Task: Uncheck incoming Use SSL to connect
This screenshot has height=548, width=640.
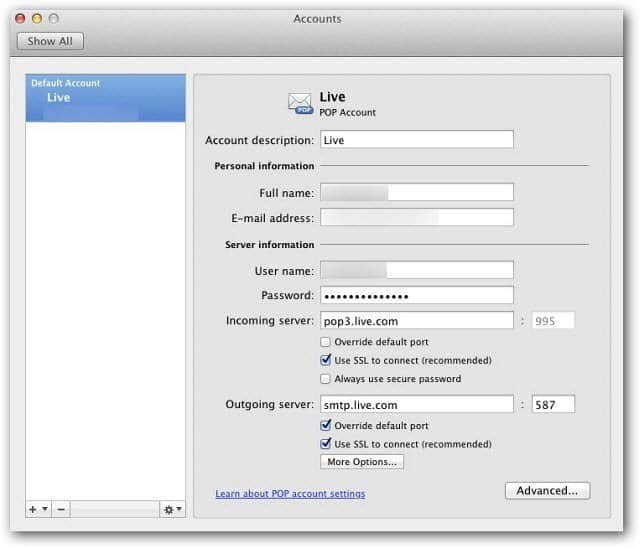Action: pos(325,360)
